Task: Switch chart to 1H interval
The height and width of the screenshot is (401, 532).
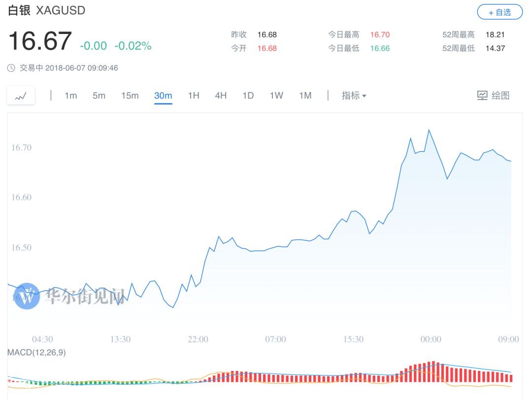Action: [194, 96]
